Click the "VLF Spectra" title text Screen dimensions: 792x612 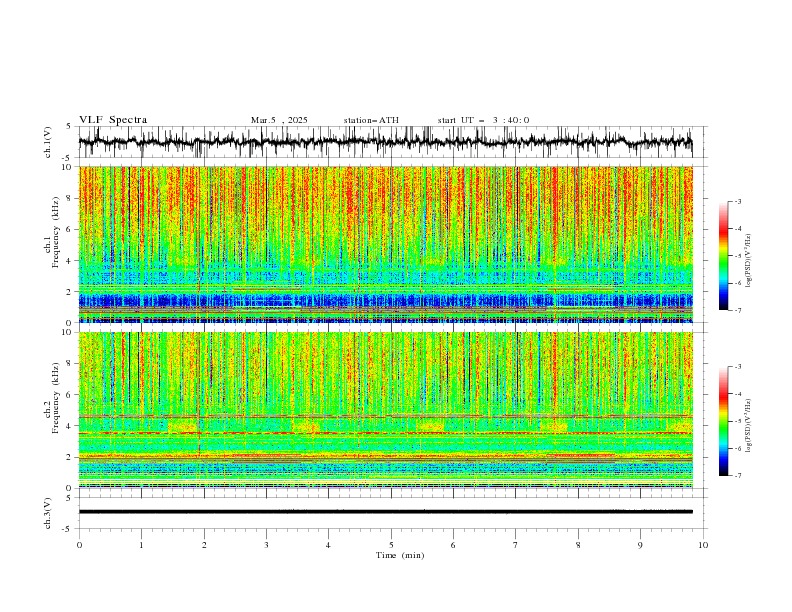pos(113,120)
